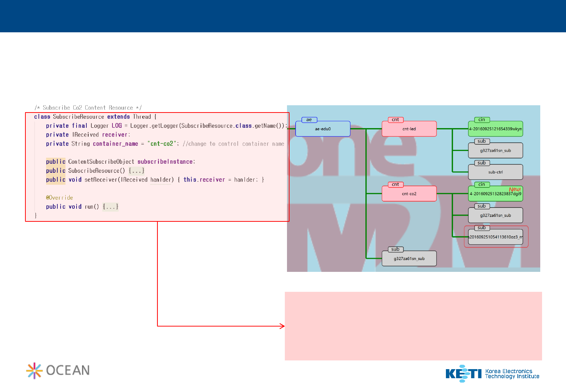The width and height of the screenshot is (566, 392).
Task: Click the OCEAN logo
Action: coord(58,371)
